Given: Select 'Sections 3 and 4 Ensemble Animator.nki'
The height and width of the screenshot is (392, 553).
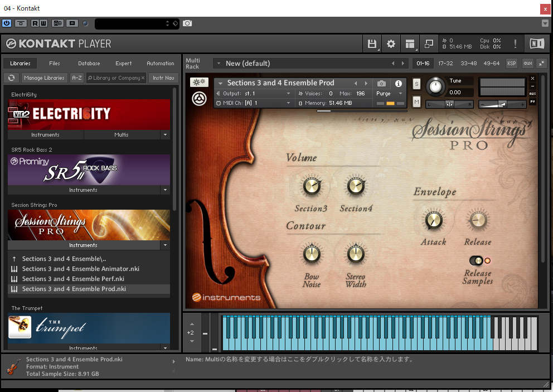Looking at the screenshot, I should pyautogui.click(x=89, y=269).
